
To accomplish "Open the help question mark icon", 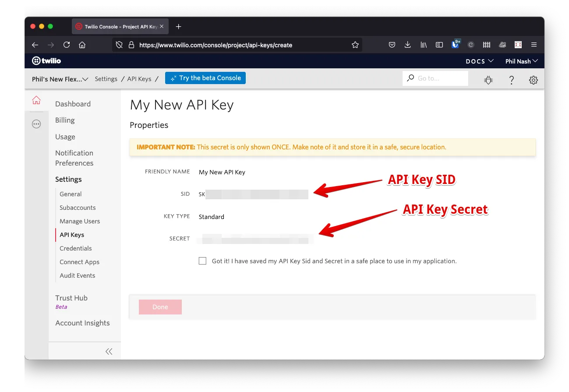I will click(511, 80).
